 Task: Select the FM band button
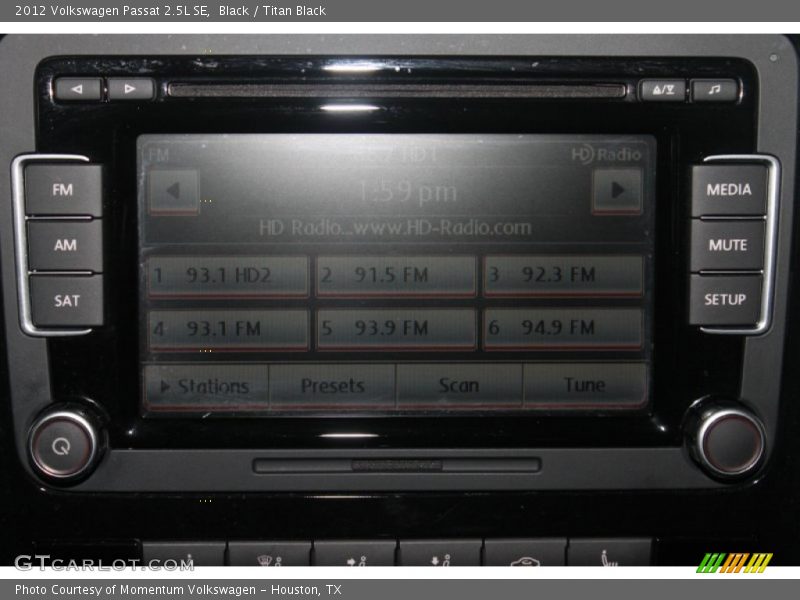[63, 190]
